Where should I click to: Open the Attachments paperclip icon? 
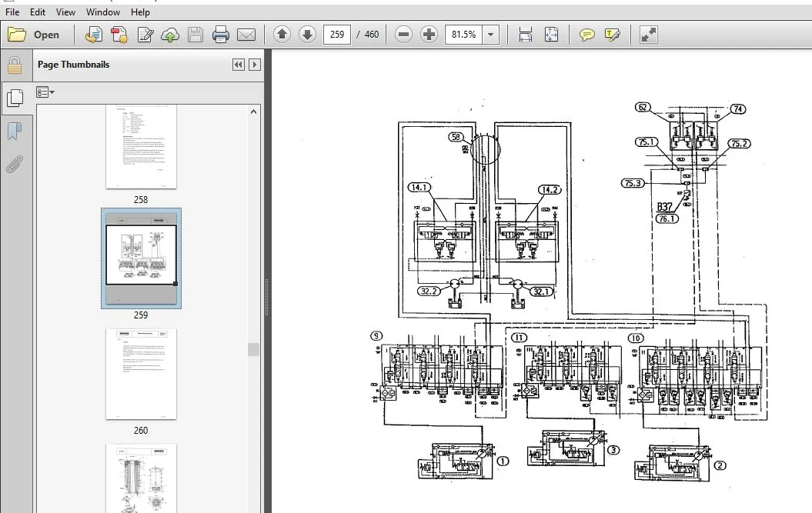click(15, 165)
